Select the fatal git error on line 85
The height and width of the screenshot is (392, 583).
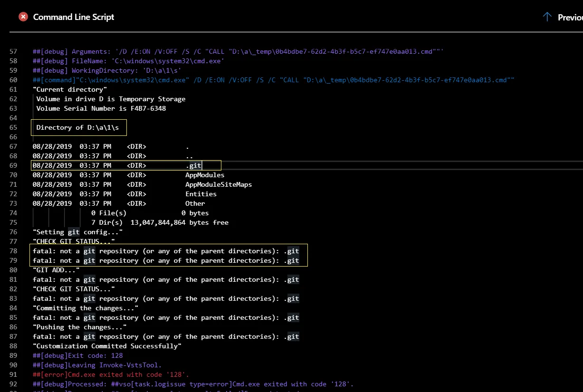pyautogui.click(x=166, y=317)
